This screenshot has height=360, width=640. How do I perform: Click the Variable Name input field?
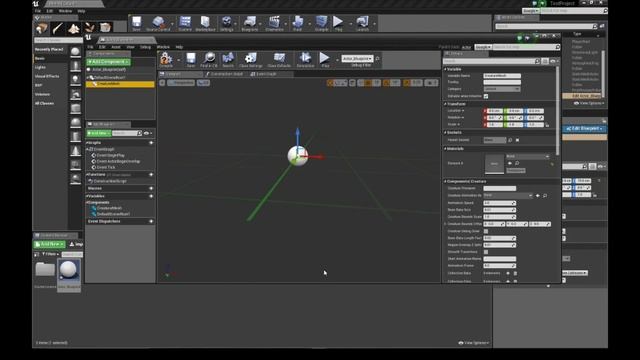(x=502, y=76)
